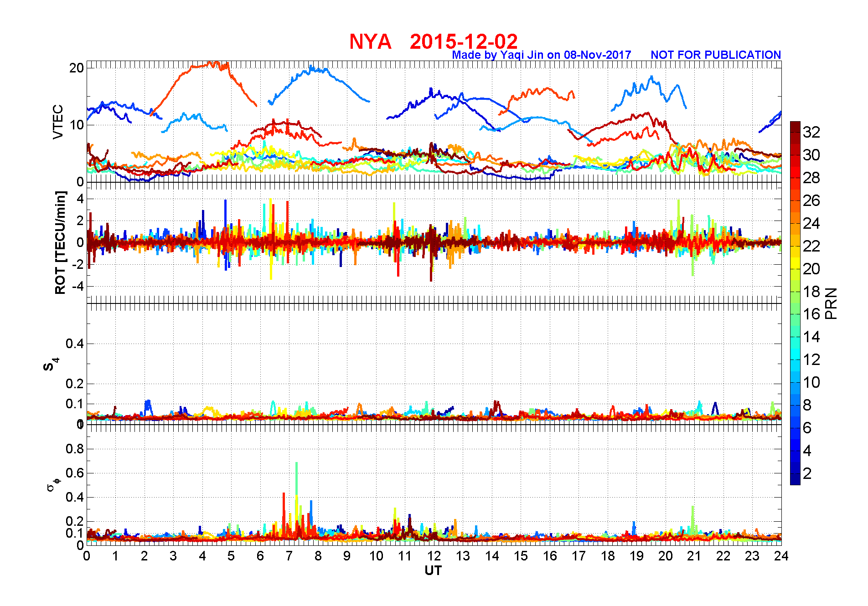Click the ROT axis tick label 4
This screenshot has height=606, width=868.
[80, 199]
